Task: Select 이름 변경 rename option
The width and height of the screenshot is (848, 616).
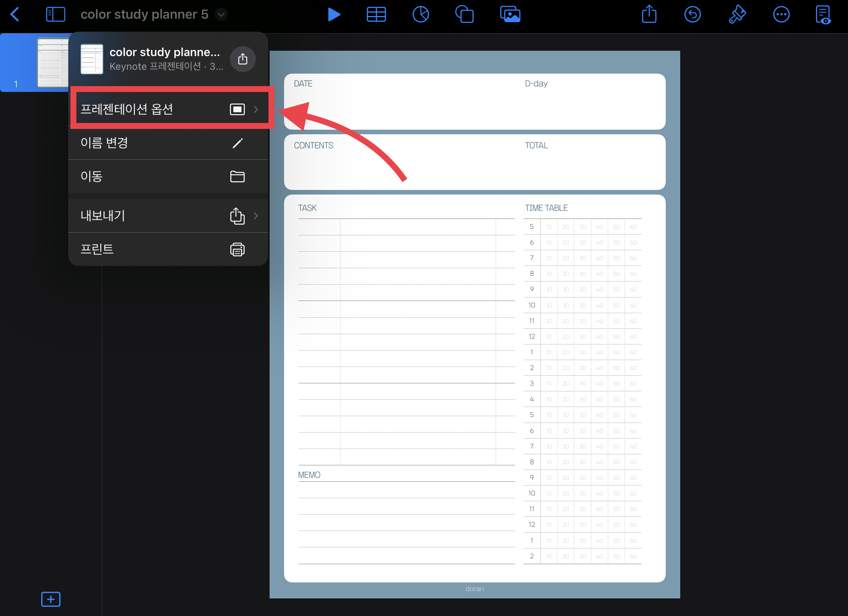Action: 168,143
